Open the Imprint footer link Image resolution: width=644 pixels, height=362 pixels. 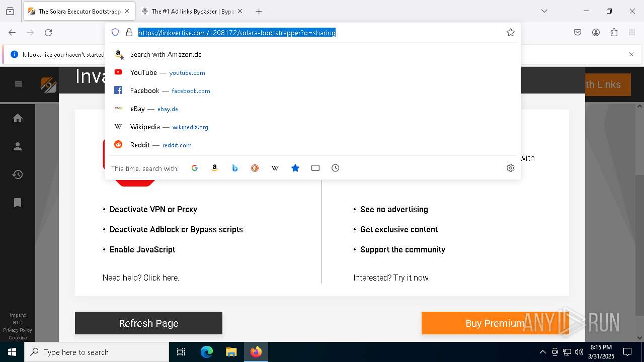click(18, 315)
